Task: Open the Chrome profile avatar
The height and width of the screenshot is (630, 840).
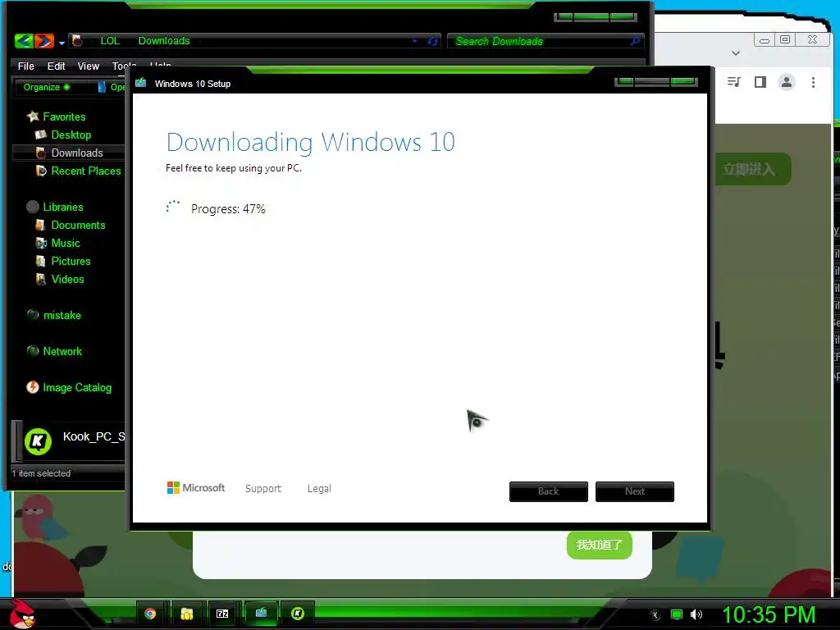Action: (787, 82)
